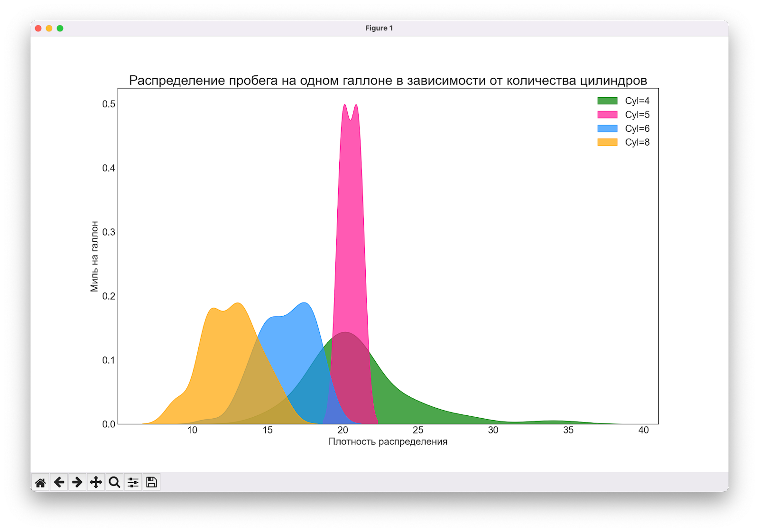
Task: Reset the plot to original view with Home icon
Action: pyautogui.click(x=40, y=482)
